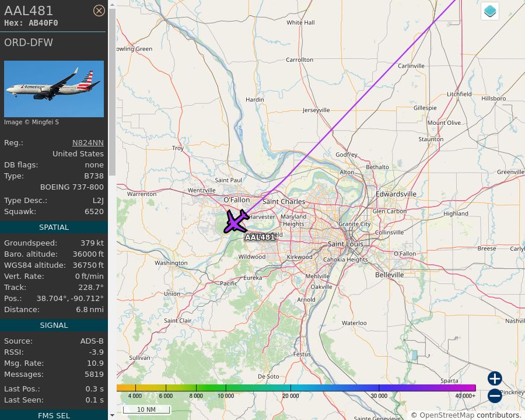Click the SPATIAL section header
This screenshot has height=420, width=525.
click(54, 227)
